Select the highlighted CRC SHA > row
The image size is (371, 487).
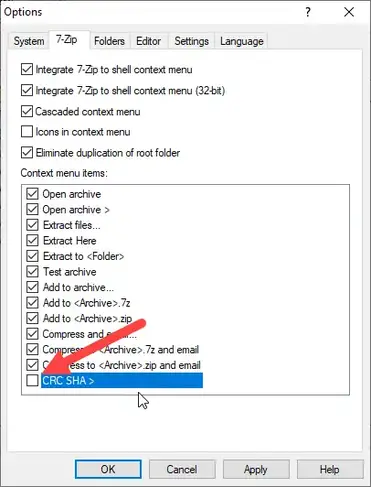point(122,380)
